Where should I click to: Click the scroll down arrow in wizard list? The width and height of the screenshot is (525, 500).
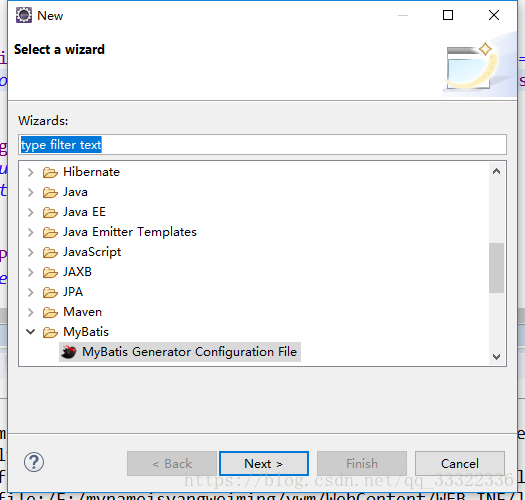(496, 356)
